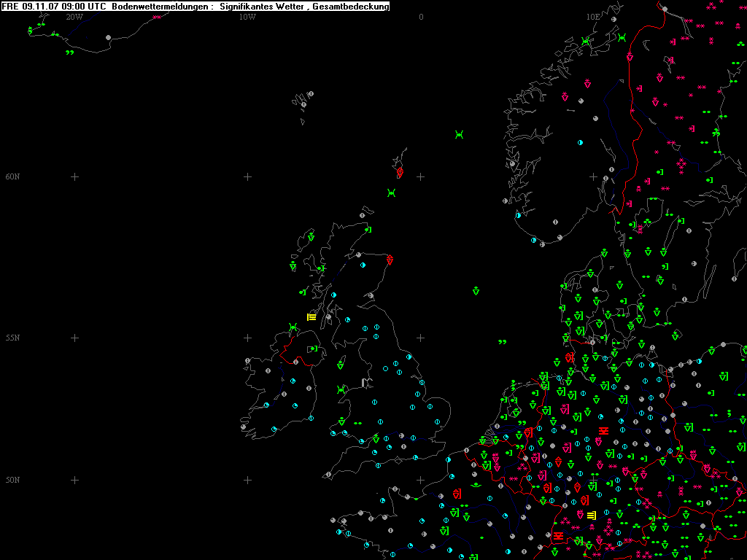The image size is (747, 560).
Task: Select the pink snow symbol on Iceland's coast
Action: (156, 16)
